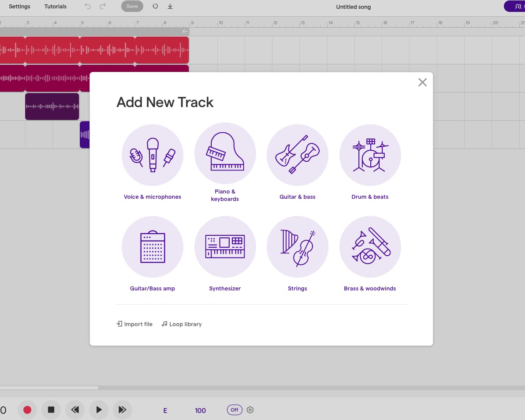Choose the Synthesizer icon
This screenshot has height=420, width=525.
coord(225,247)
